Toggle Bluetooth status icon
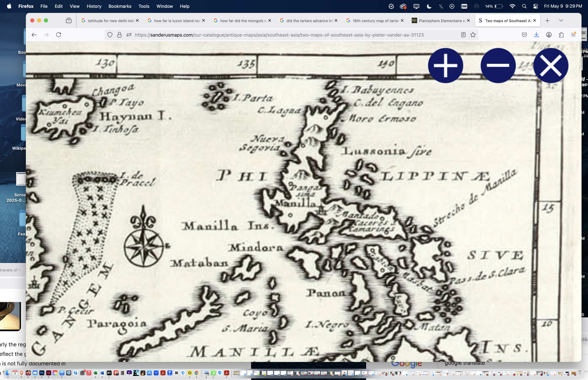Screen dimensions: 588x380 (x=441, y=6)
